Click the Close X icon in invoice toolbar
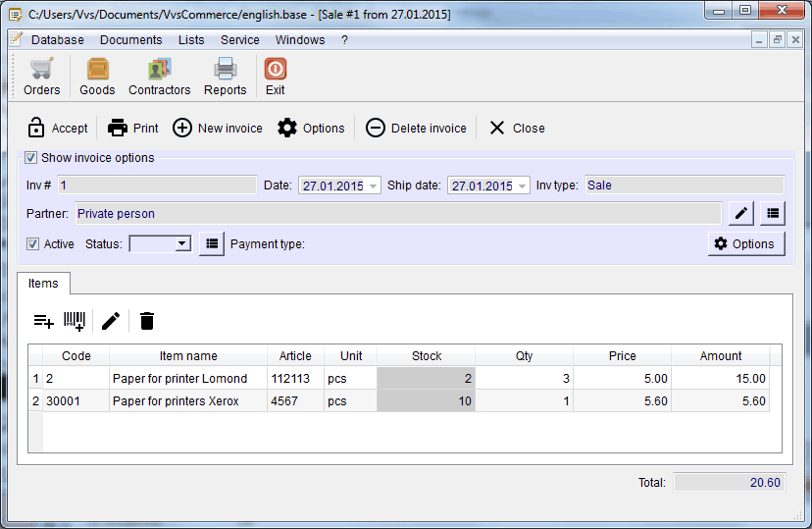 point(496,128)
